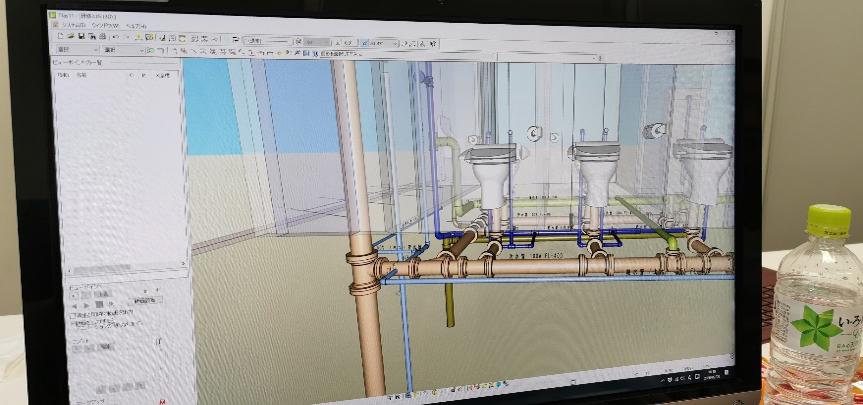Select the green diagonal vent pipe
Screen dimensions: 863x405
click(646, 220)
